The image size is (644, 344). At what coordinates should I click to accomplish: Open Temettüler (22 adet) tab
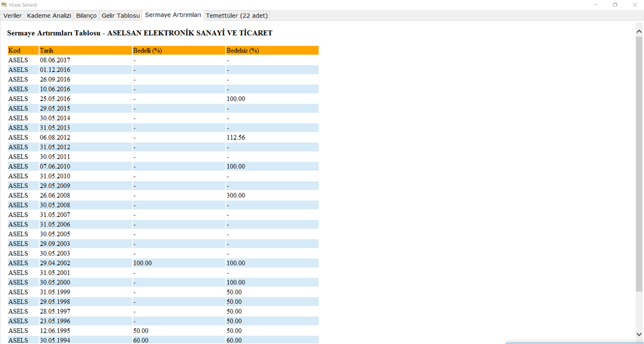pyautogui.click(x=236, y=15)
